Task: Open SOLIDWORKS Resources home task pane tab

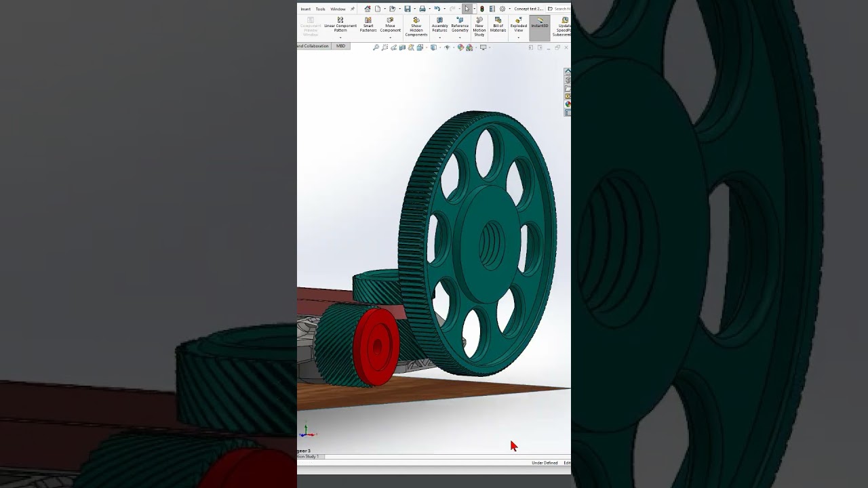Action: (568, 72)
